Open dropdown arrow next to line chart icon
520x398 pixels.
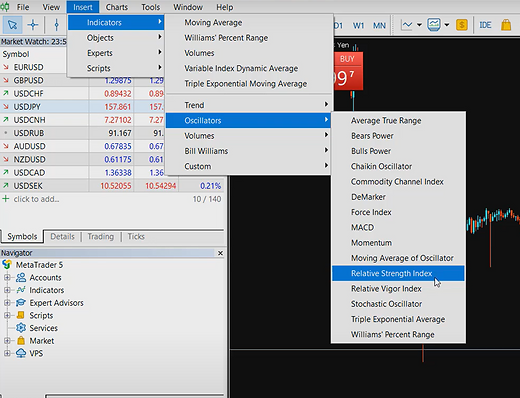pyautogui.click(x=419, y=25)
